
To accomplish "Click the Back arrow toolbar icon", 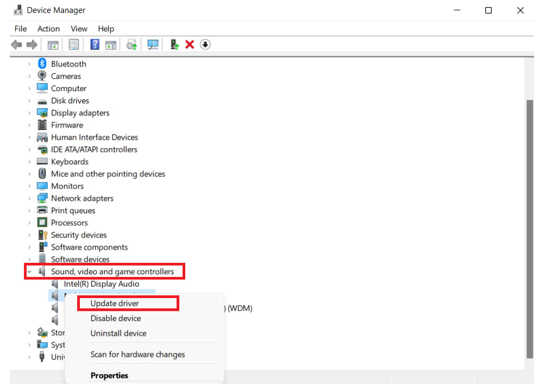I will pyautogui.click(x=16, y=45).
